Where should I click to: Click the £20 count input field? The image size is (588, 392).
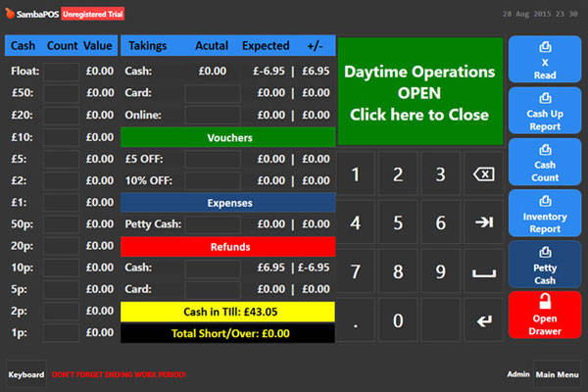tap(61, 115)
